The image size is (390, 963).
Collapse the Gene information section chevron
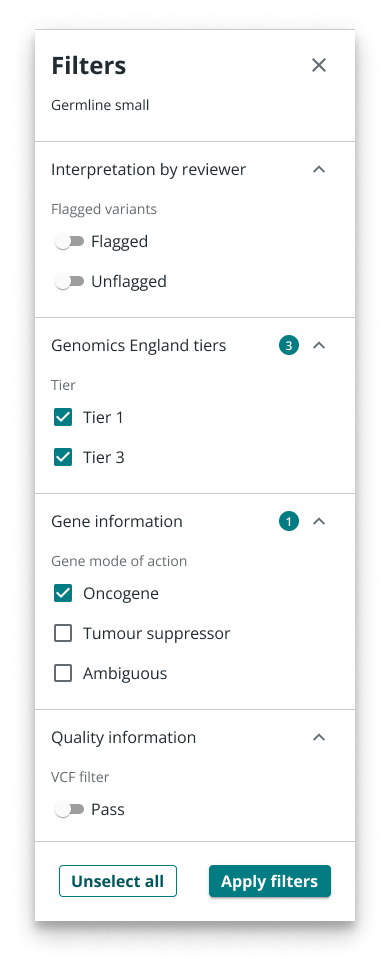point(319,521)
